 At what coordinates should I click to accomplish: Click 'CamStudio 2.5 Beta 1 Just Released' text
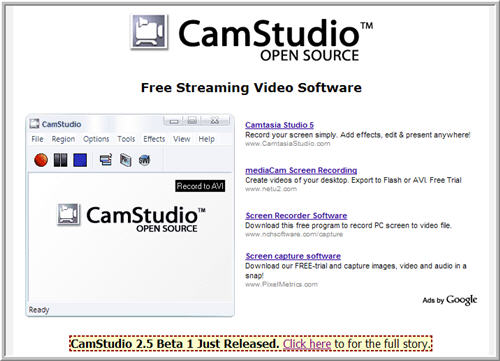coord(175,344)
